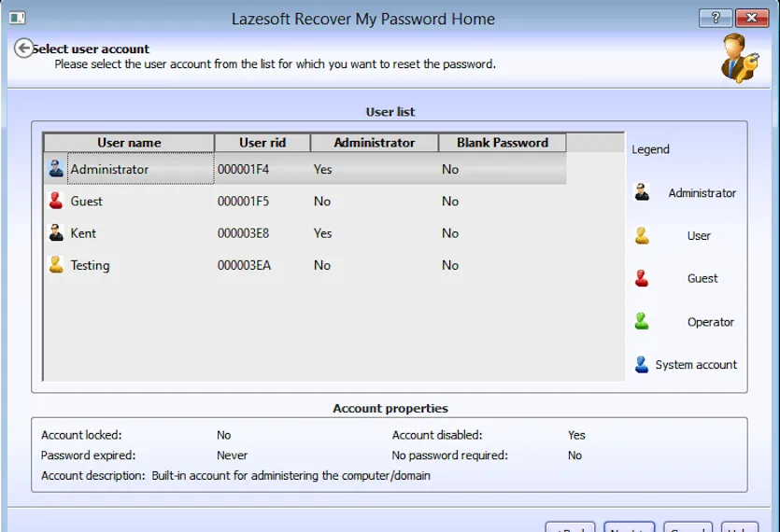This screenshot has width=780, height=532.
Task: Click the Administrator row's Blank Password 'No' cell
Action: click(x=450, y=170)
